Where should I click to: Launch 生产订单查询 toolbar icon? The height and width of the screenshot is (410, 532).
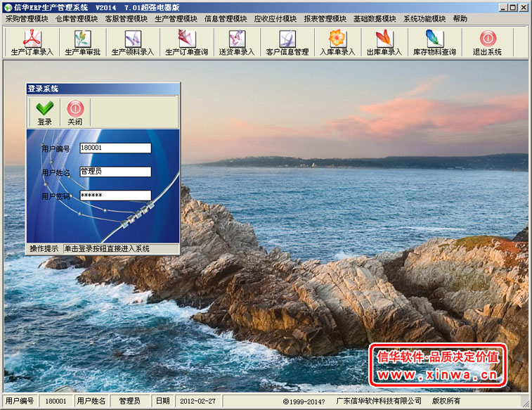click(187, 42)
